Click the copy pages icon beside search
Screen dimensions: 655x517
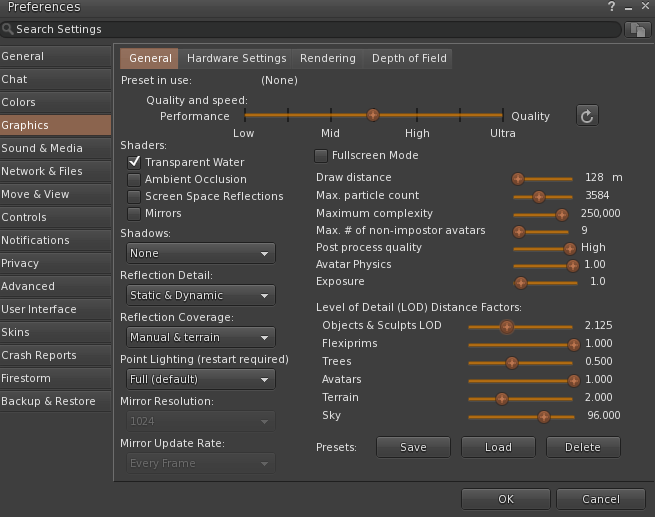637,30
